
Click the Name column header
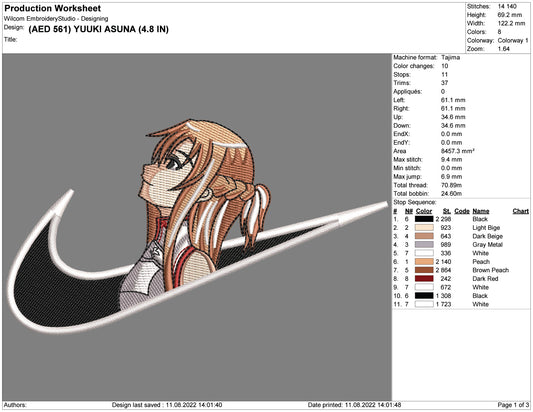click(481, 211)
